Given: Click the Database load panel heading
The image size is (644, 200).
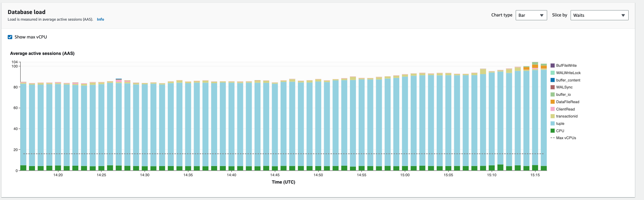Looking at the screenshot, I should point(27,12).
